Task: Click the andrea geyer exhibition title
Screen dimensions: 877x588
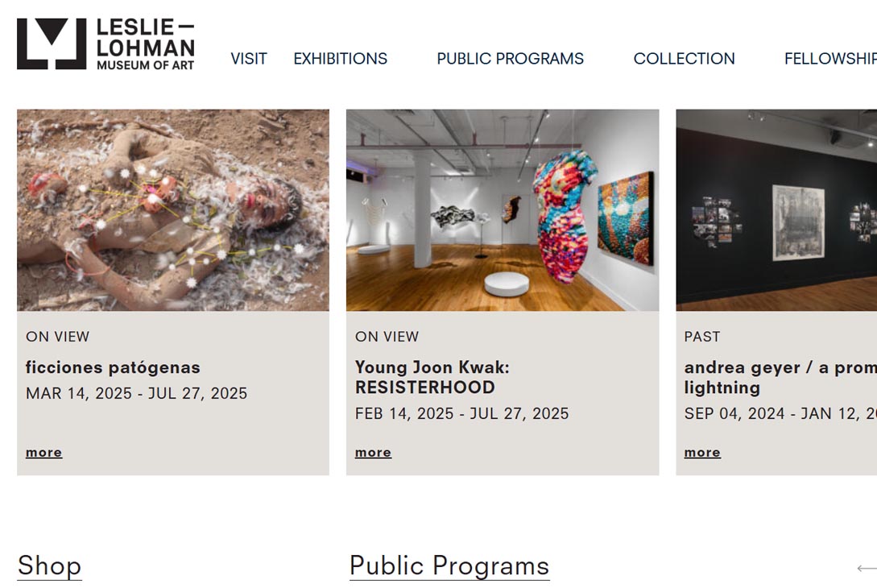Action: pos(780,377)
